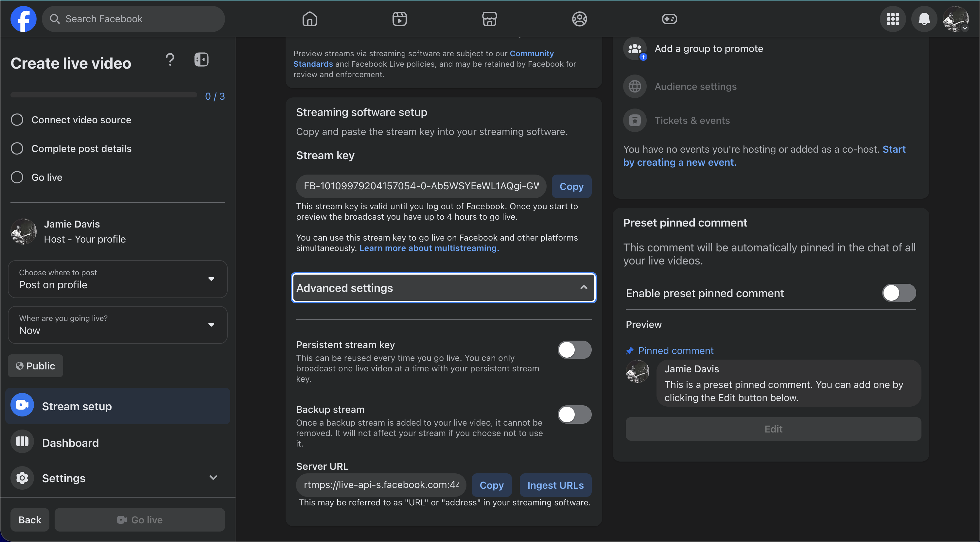
Task: Click the Settings gear icon
Action: coord(22,478)
